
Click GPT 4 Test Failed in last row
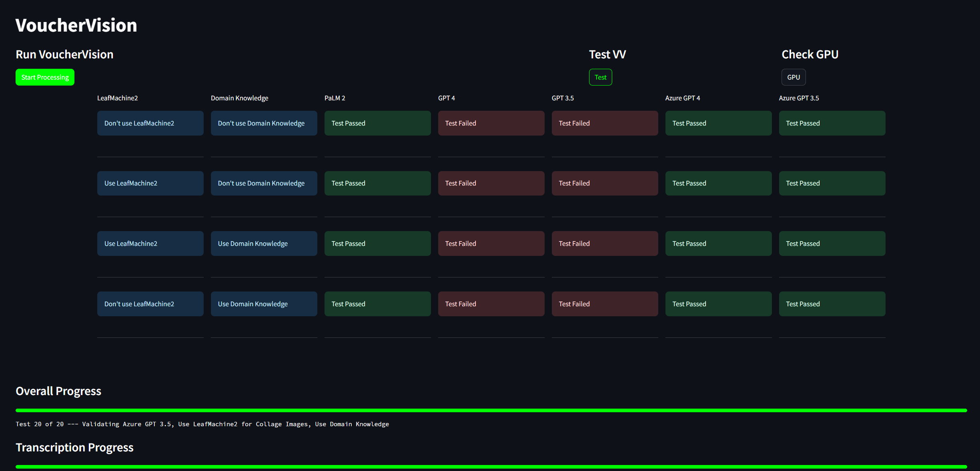pyautogui.click(x=491, y=304)
